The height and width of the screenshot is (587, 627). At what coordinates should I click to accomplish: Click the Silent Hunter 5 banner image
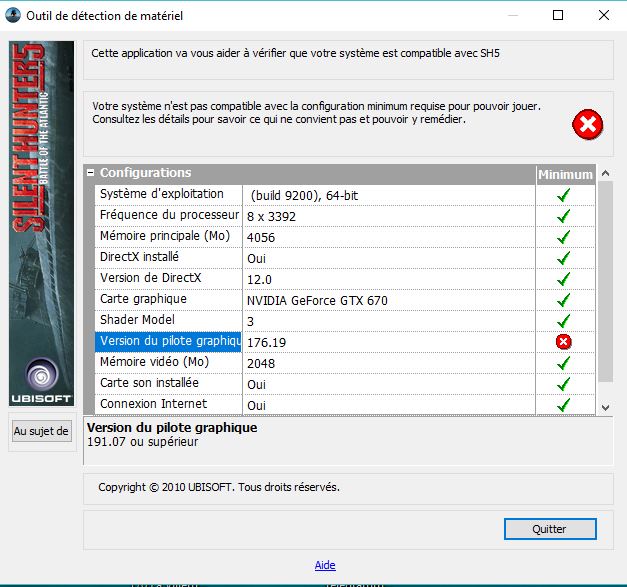tap(42, 223)
